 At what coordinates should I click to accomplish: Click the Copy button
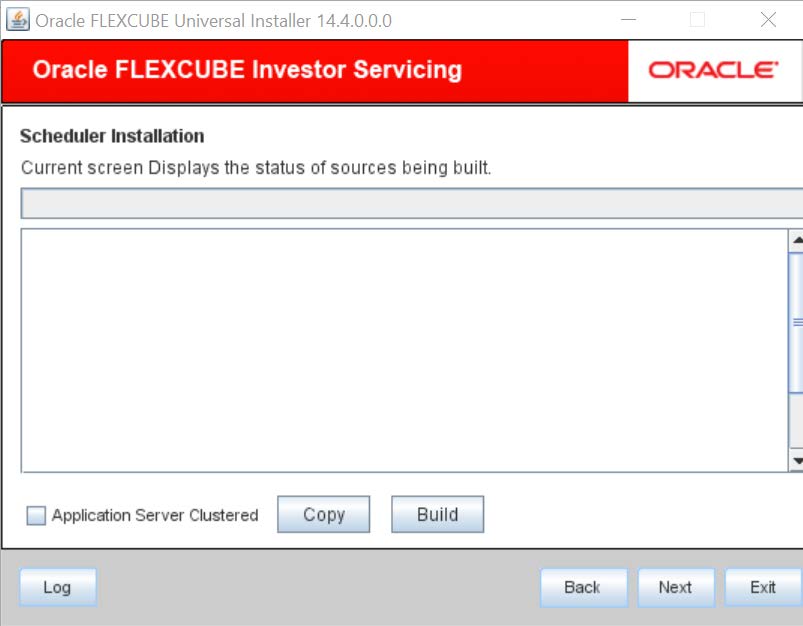pos(324,514)
